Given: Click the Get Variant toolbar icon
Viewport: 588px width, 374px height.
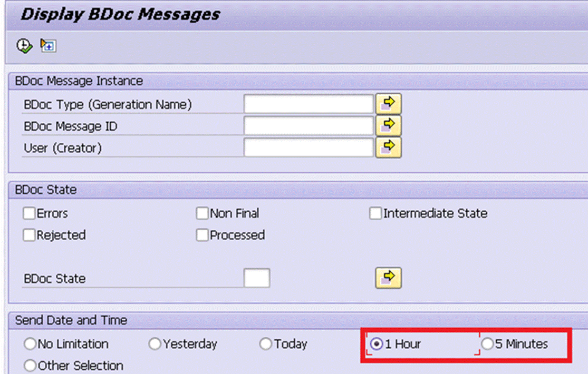Looking at the screenshot, I should (49, 46).
